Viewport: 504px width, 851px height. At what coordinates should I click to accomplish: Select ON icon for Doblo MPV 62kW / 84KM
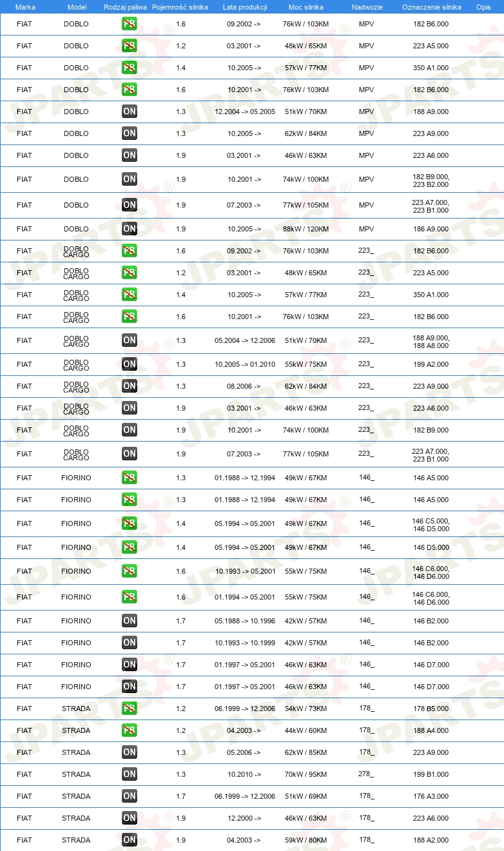click(x=130, y=133)
